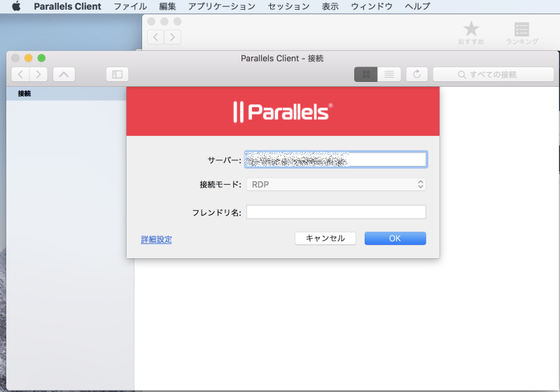Go back in Parallels Client window
560x392 pixels.
(x=21, y=74)
